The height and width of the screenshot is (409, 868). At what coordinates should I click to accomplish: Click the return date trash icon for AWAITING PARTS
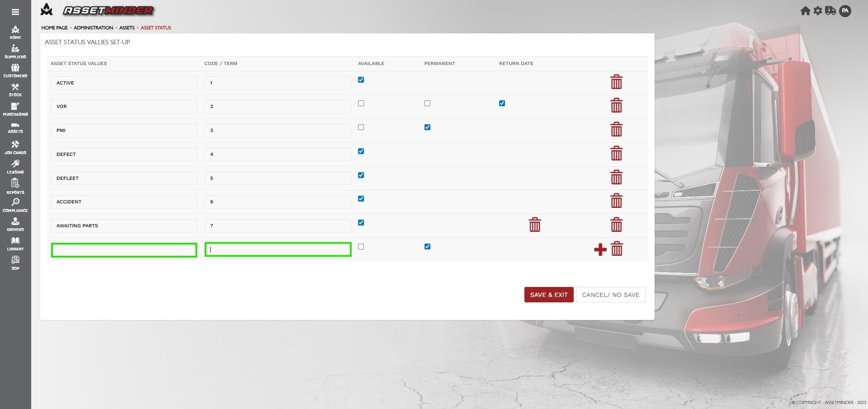pos(534,225)
